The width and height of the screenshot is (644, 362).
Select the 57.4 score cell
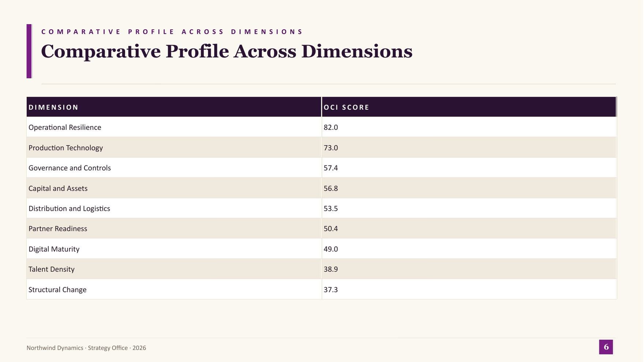pyautogui.click(x=469, y=168)
